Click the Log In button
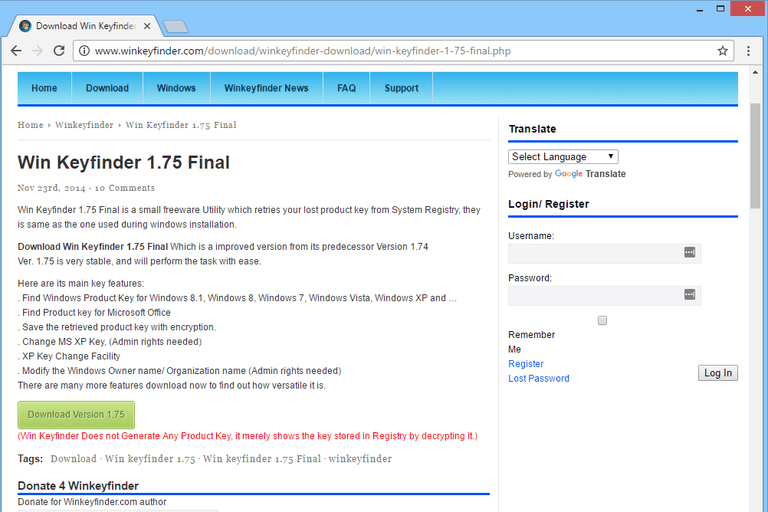This screenshot has width=768, height=512. click(718, 373)
